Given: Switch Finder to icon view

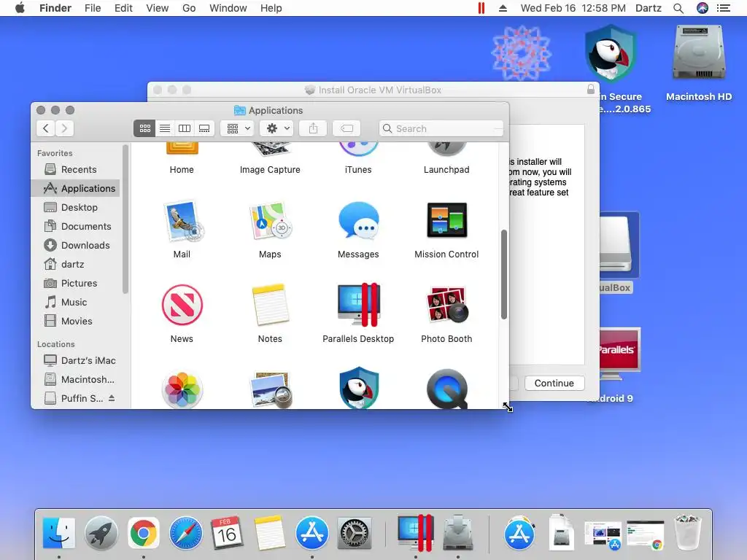Looking at the screenshot, I should [x=145, y=128].
